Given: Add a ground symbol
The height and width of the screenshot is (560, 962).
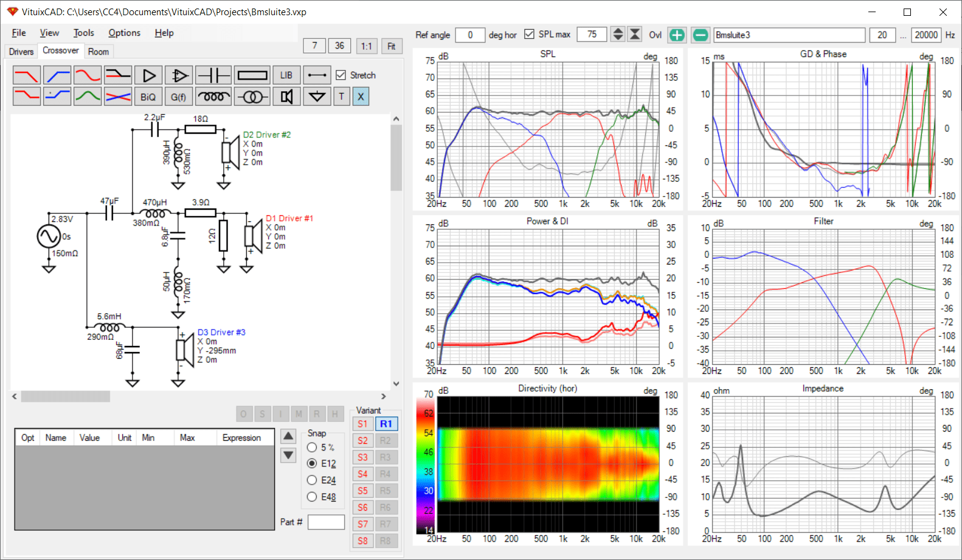Looking at the screenshot, I should pos(317,96).
